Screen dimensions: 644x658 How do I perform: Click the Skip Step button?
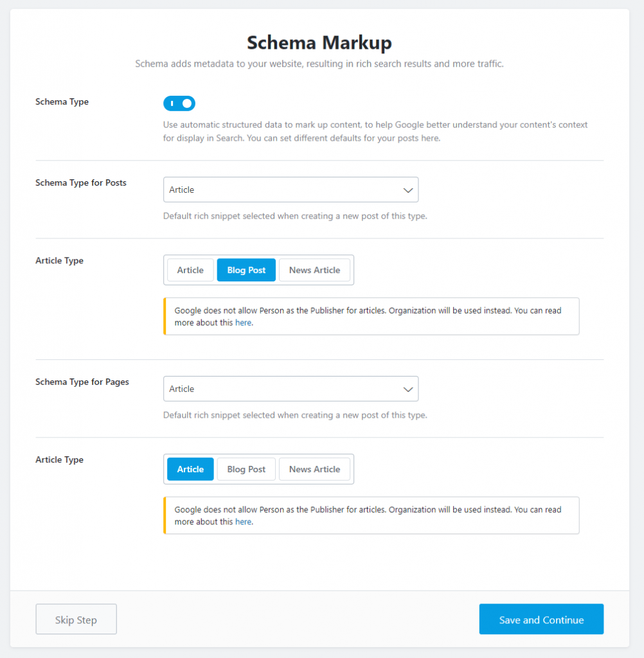pos(76,619)
